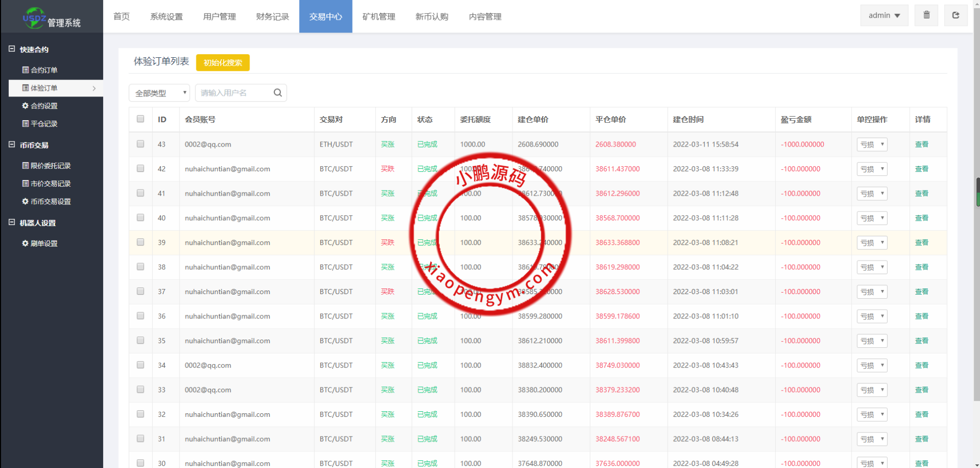The height and width of the screenshot is (468, 980).
Task: Check the checkbox for order ID 43
Action: pyautogui.click(x=140, y=144)
